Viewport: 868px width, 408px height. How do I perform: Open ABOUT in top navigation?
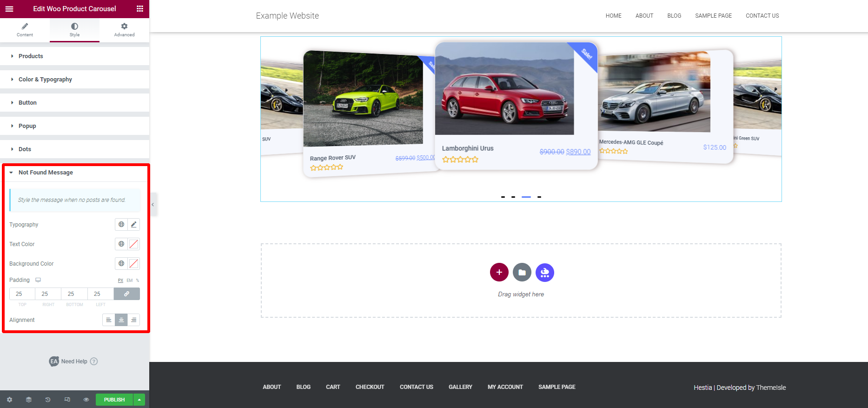click(x=644, y=16)
